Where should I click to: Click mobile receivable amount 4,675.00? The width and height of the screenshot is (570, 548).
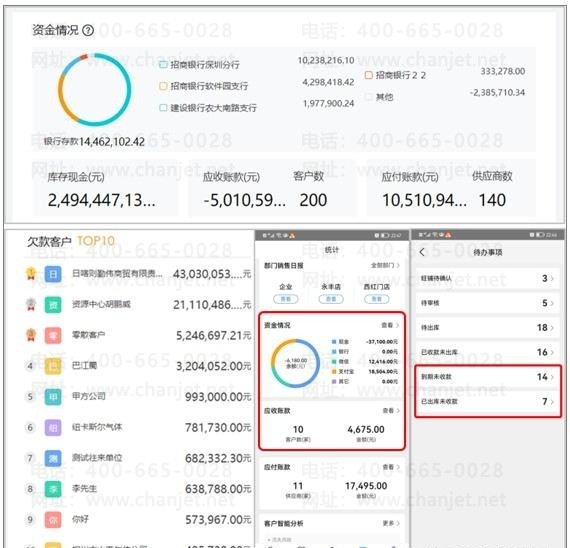point(366,429)
